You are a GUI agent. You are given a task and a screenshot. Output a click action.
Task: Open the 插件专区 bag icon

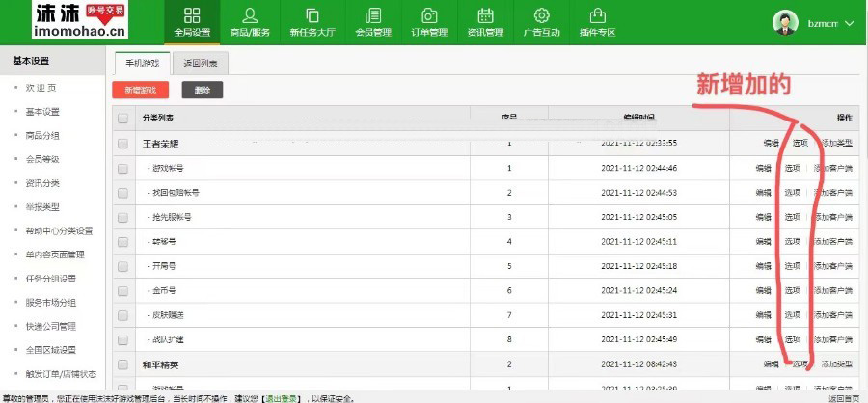point(598,16)
